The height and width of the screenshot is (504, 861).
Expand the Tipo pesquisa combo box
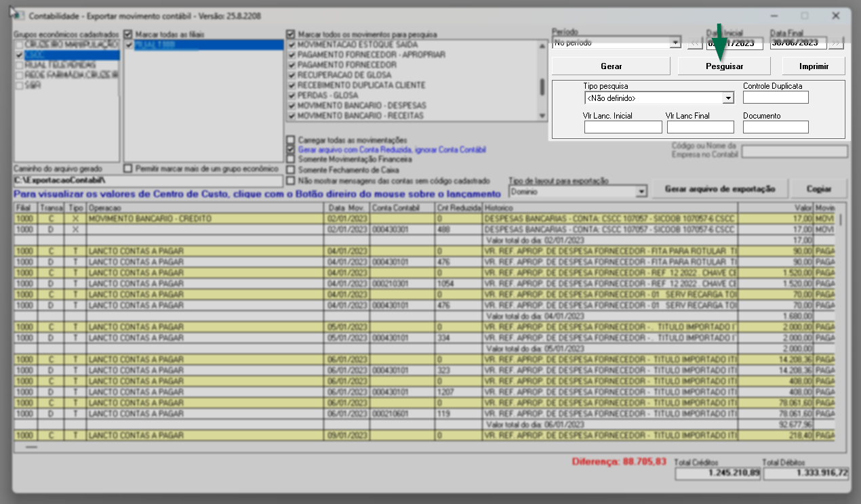[728, 98]
